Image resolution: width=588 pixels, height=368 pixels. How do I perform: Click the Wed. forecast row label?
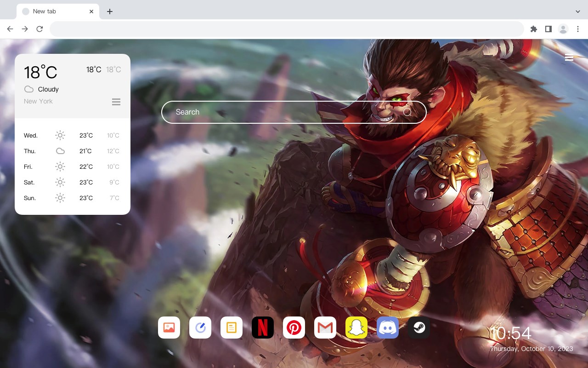31,135
